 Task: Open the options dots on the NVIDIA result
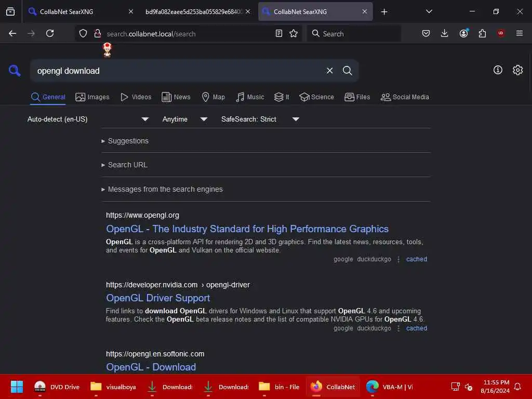coord(398,328)
